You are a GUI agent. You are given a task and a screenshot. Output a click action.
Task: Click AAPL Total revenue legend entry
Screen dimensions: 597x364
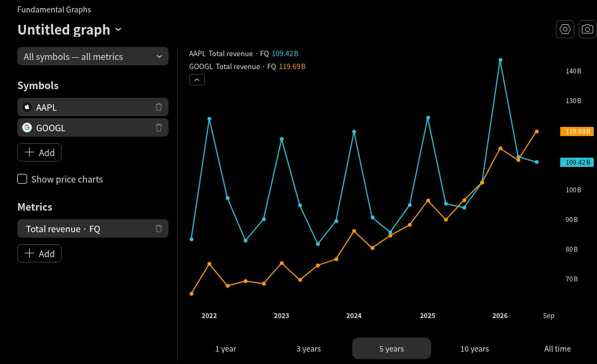pyautogui.click(x=244, y=53)
